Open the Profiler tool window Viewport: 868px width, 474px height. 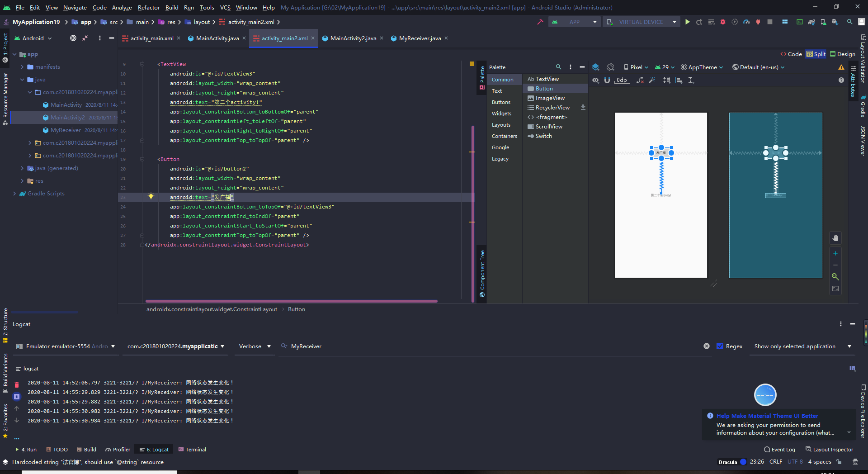(118, 449)
